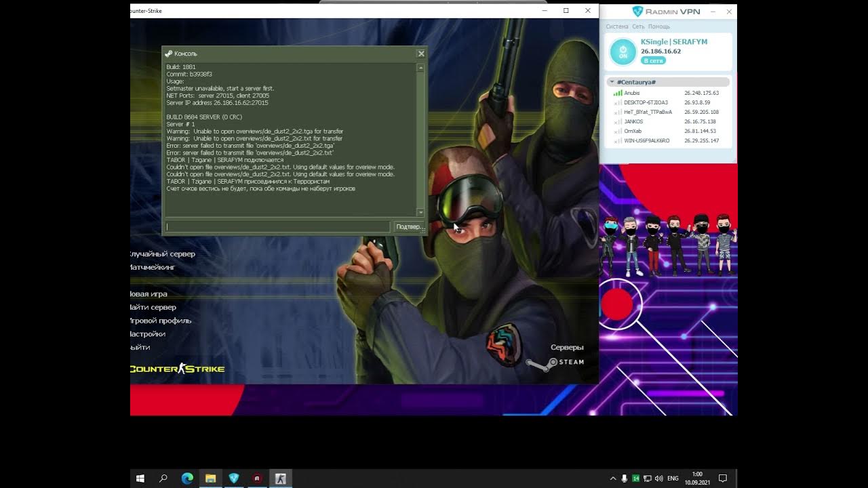The image size is (868, 488).
Task: Click the "BUILD 8684 SERVER (0 CRC)" console line
Action: point(204,117)
